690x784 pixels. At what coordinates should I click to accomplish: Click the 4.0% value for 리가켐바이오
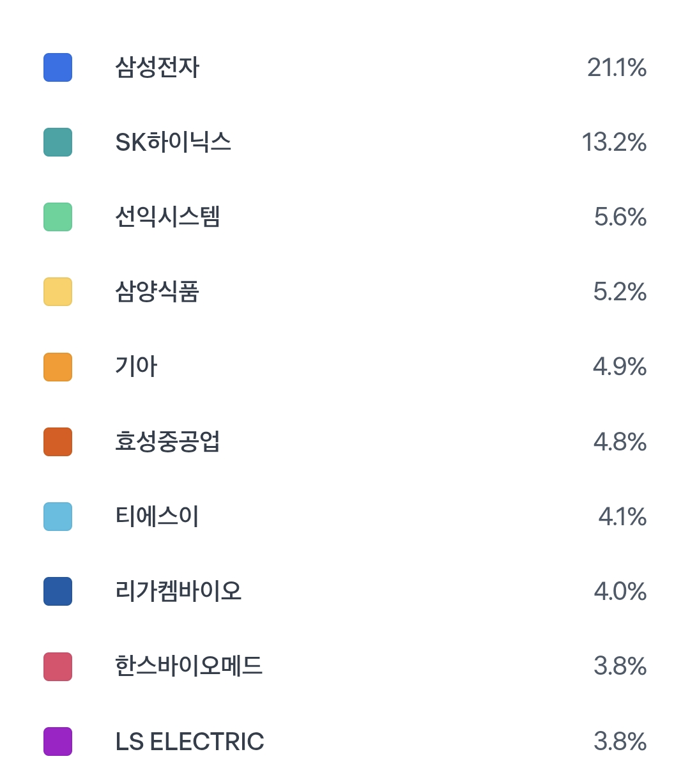[620, 592]
